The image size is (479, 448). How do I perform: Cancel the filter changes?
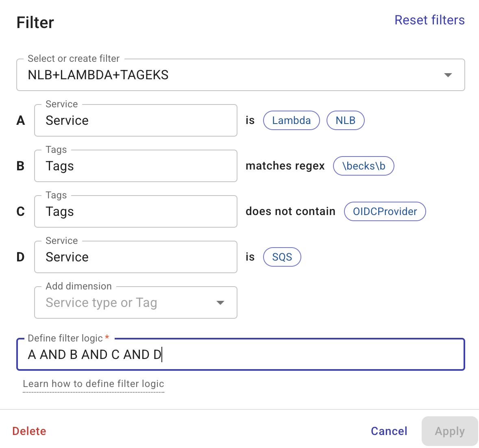(x=389, y=431)
